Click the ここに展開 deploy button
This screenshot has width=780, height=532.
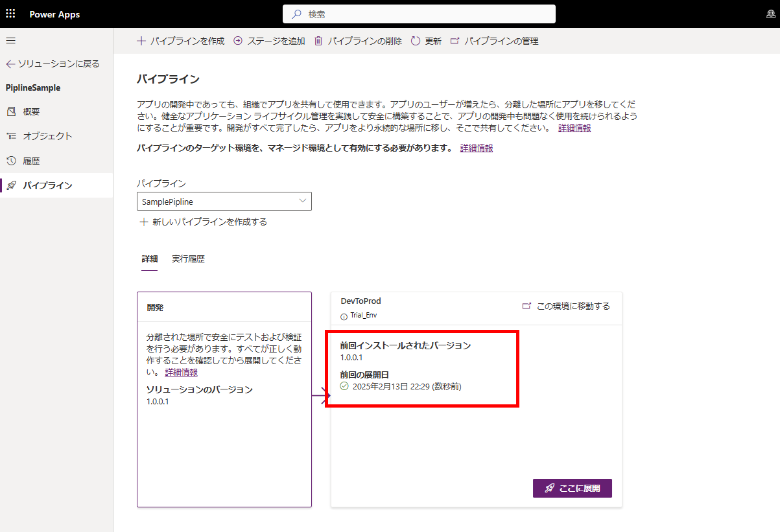pyautogui.click(x=573, y=488)
